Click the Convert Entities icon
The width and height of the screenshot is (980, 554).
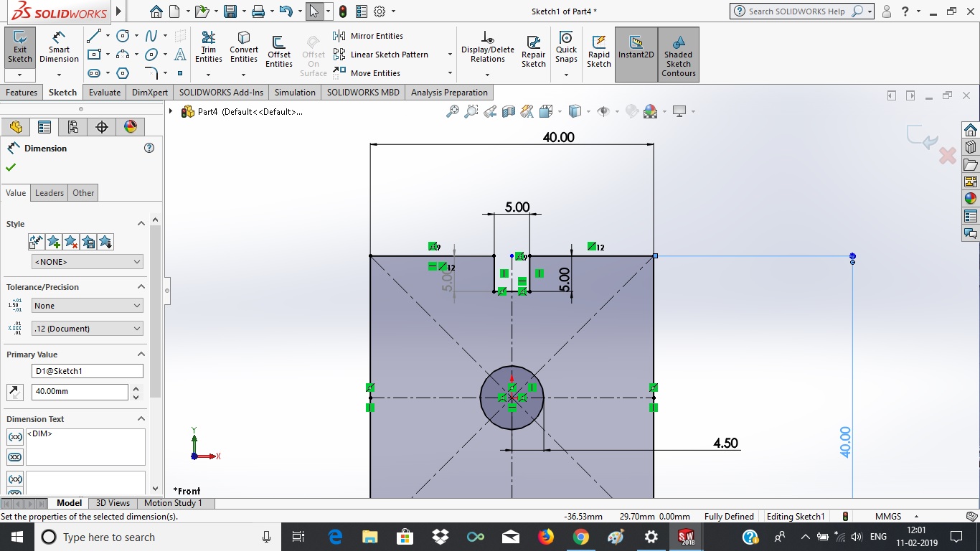[x=244, y=47]
